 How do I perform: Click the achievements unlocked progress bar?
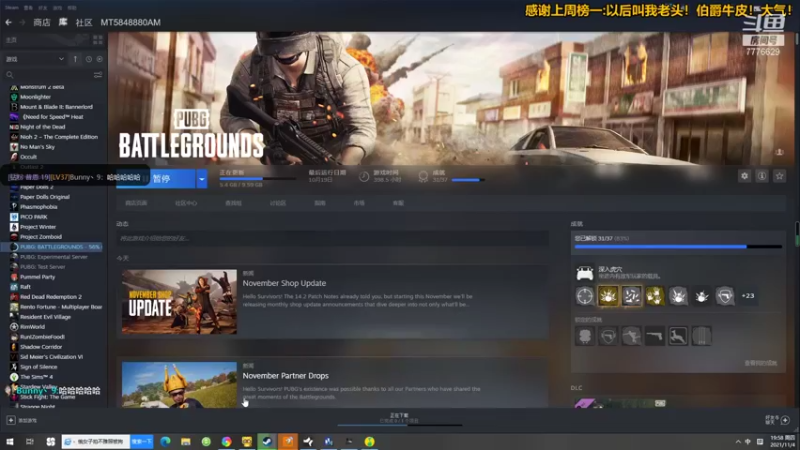tap(678, 247)
